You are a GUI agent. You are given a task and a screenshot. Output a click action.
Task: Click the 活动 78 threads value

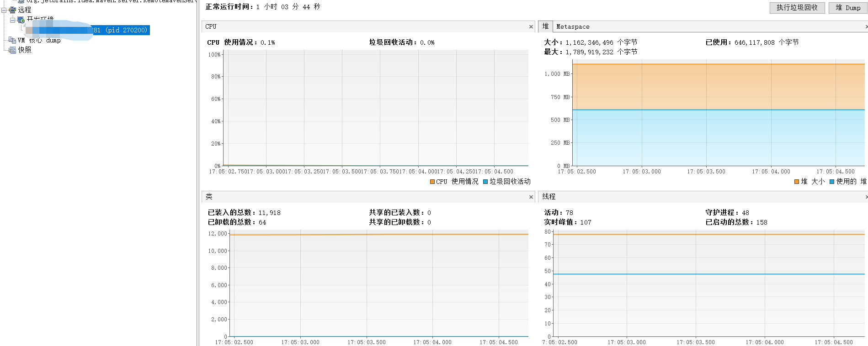[x=570, y=213]
